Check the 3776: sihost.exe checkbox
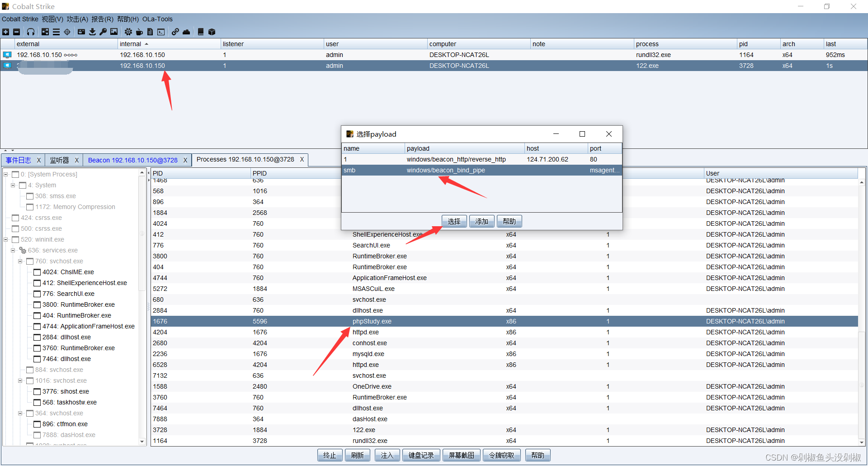The image size is (868, 466). (37, 392)
